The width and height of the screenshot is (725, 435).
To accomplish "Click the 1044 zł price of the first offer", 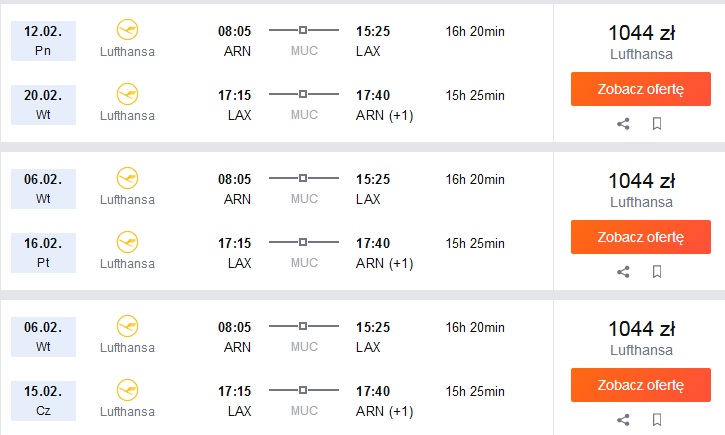I will point(641,33).
